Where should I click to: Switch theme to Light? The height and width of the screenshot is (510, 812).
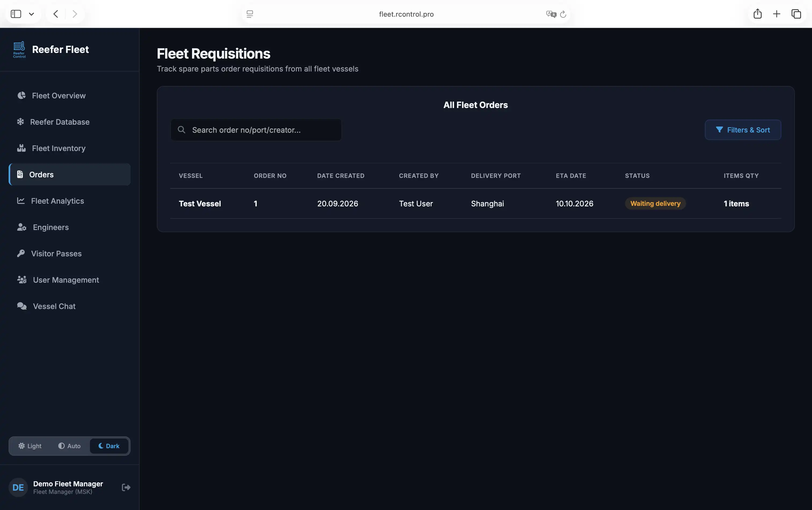point(30,446)
